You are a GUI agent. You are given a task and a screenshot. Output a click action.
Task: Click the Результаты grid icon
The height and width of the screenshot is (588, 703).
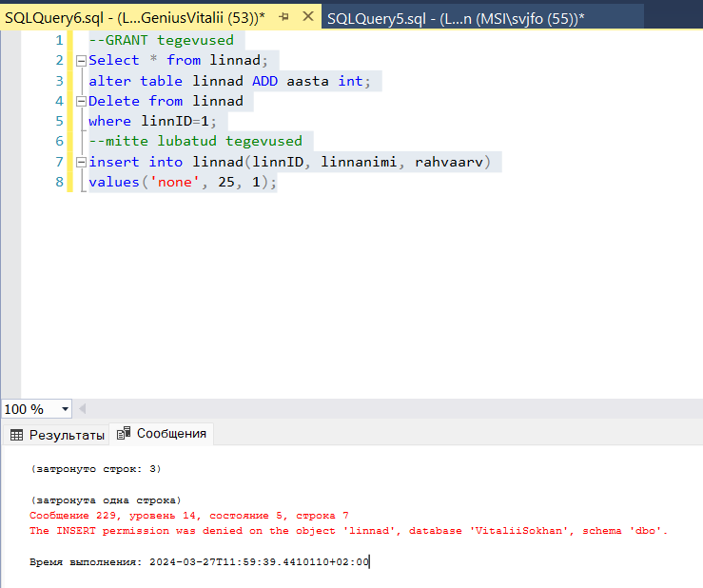click(x=16, y=435)
